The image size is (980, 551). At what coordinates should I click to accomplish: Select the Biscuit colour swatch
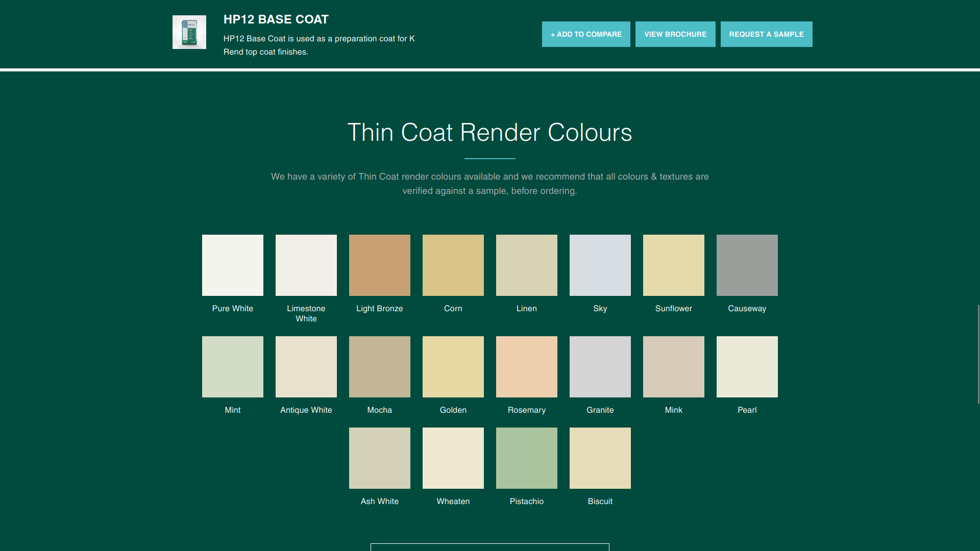tap(600, 458)
